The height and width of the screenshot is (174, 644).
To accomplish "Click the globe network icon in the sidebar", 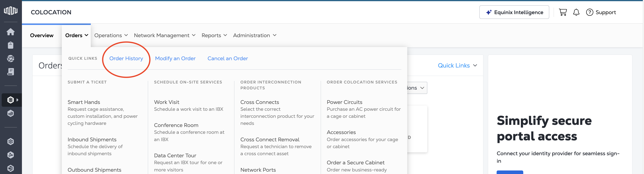I will (11, 59).
